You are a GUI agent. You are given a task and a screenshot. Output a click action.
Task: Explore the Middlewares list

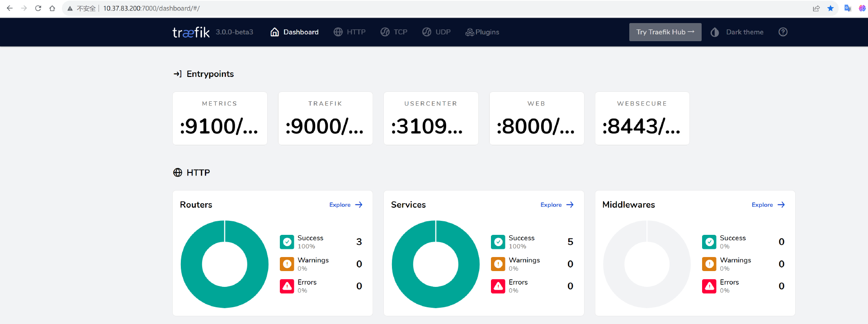(768, 205)
